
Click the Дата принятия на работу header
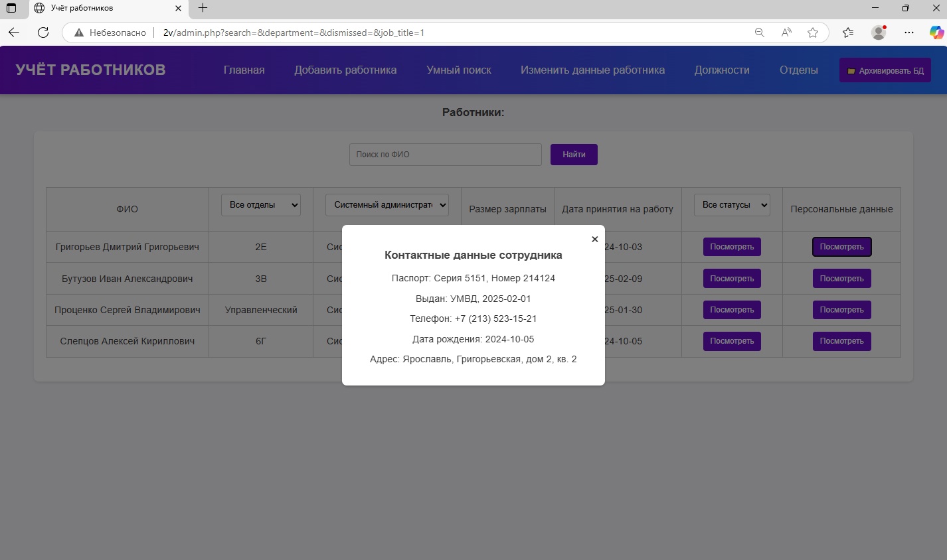tap(618, 209)
